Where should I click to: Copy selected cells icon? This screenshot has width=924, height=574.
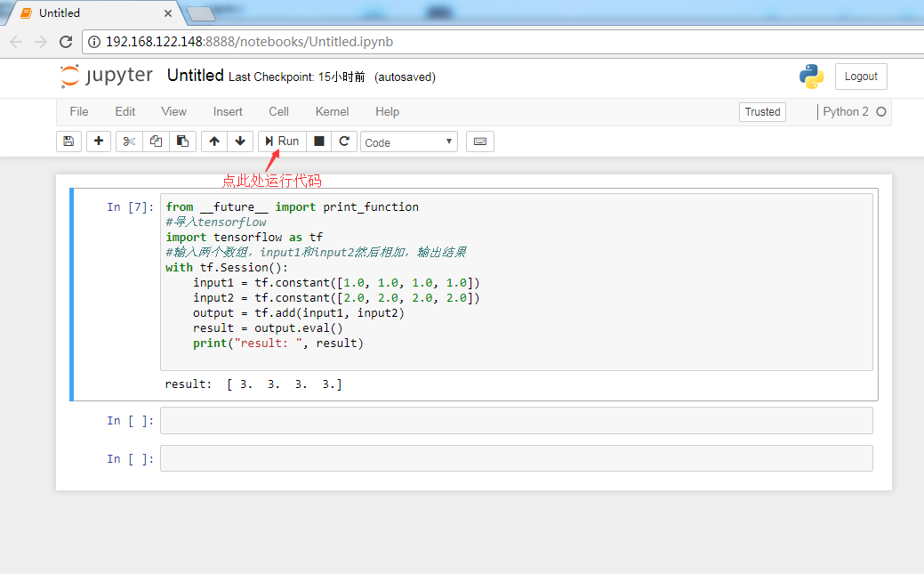[x=157, y=141]
